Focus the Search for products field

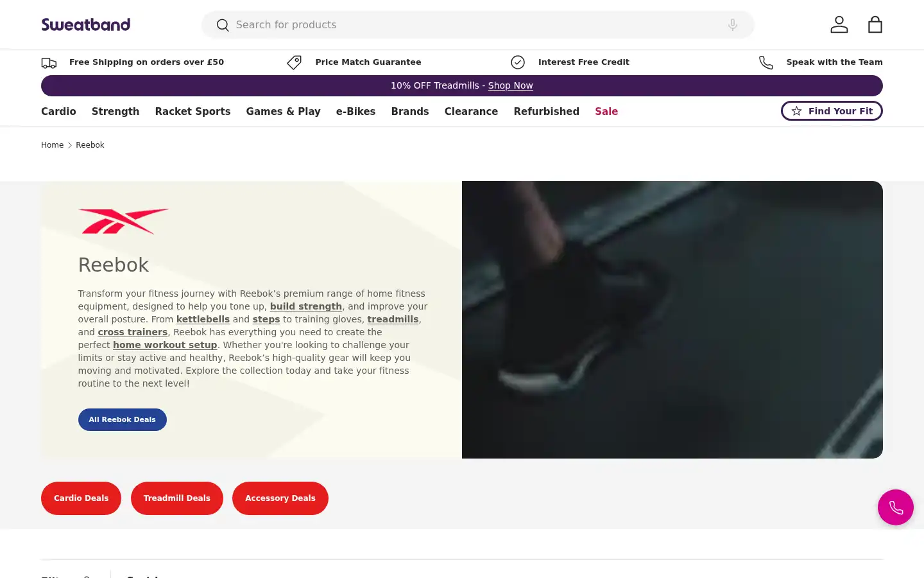click(477, 24)
